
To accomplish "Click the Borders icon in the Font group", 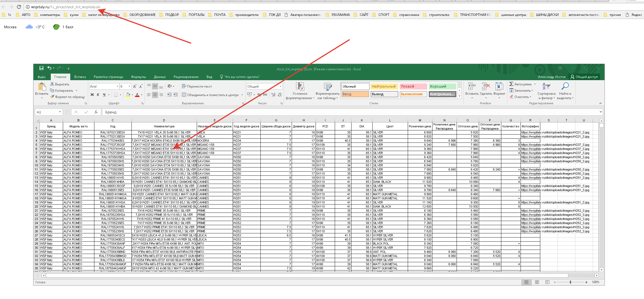I will 116,95.
